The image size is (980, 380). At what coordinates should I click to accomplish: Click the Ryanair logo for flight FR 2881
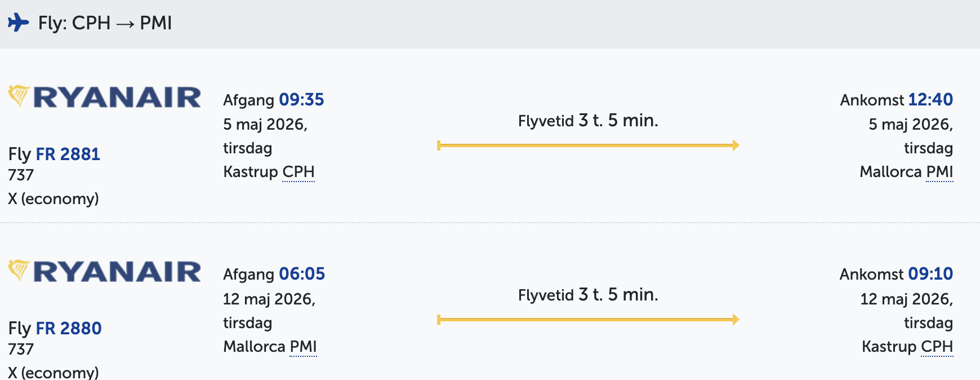[105, 97]
